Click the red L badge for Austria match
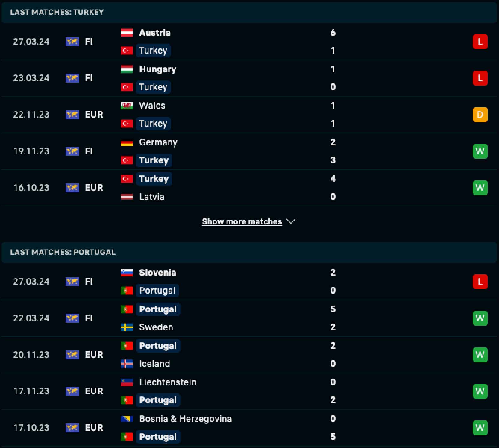This screenshot has height=448, width=500. (480, 42)
